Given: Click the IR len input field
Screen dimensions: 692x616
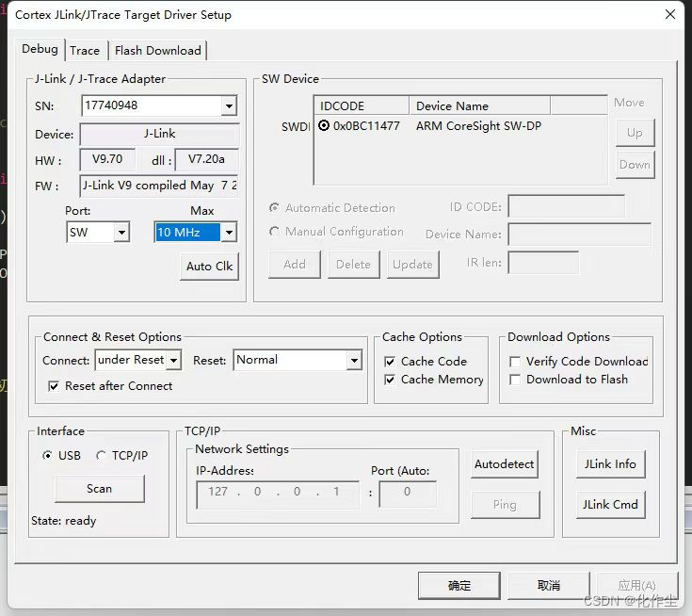Looking at the screenshot, I should coord(543,263).
